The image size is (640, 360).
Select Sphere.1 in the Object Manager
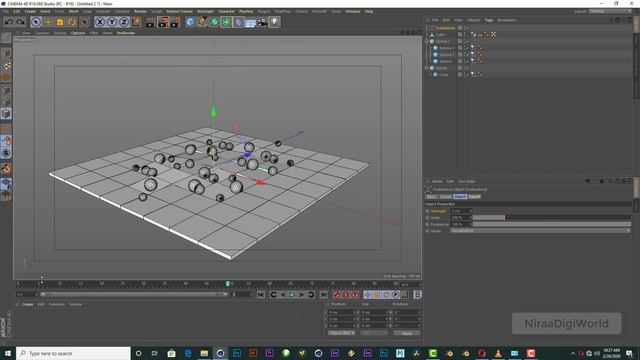(x=446, y=55)
